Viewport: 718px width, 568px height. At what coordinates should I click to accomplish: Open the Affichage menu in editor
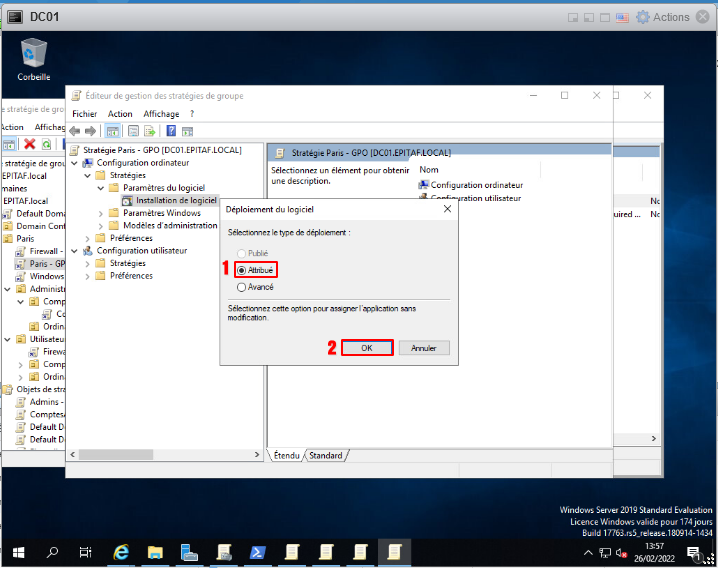point(161,114)
